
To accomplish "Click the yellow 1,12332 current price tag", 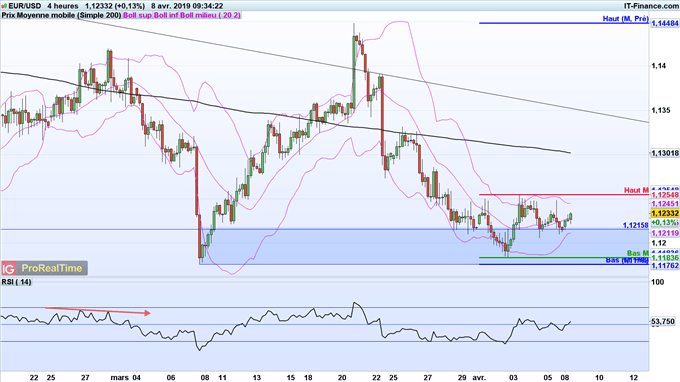I will (x=665, y=213).
